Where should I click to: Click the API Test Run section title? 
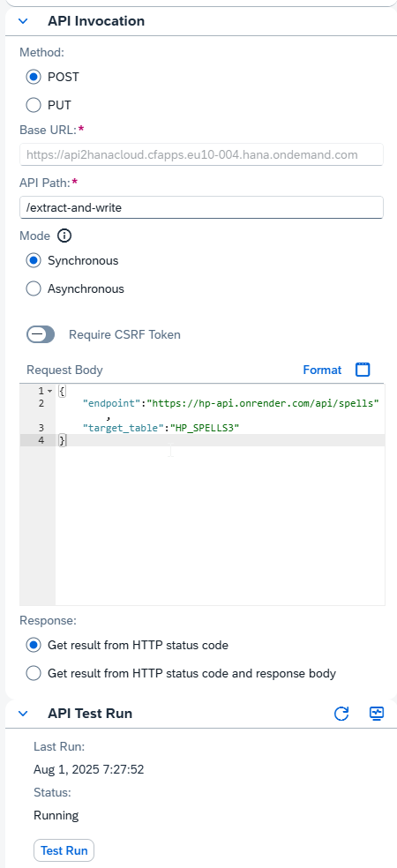coord(90,713)
